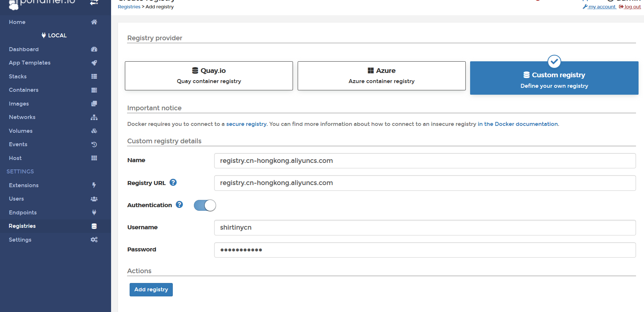Click the Endpoints plug icon
The width and height of the screenshot is (644, 312).
94,213
